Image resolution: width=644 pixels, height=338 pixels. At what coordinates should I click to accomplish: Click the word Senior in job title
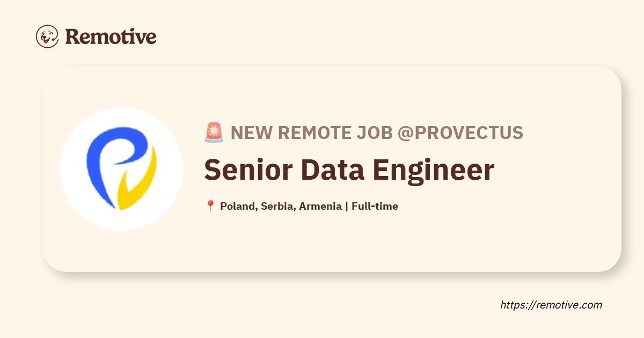pyautogui.click(x=248, y=170)
